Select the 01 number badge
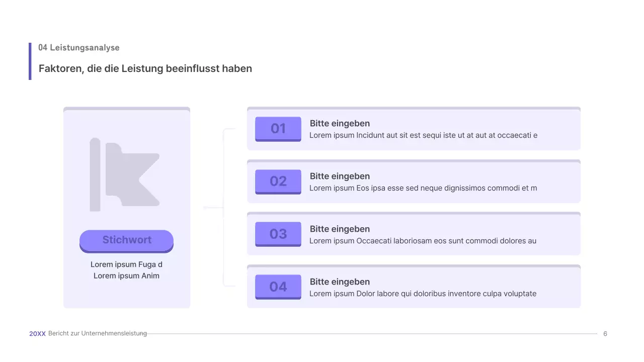Screen dimensions: 644x362 pyautogui.click(x=278, y=129)
